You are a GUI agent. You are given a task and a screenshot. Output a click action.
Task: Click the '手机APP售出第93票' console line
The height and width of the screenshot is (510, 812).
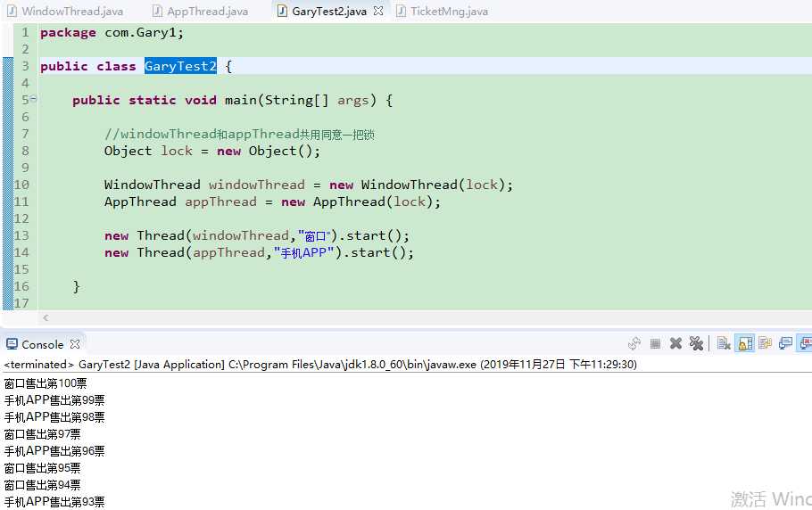tap(54, 502)
